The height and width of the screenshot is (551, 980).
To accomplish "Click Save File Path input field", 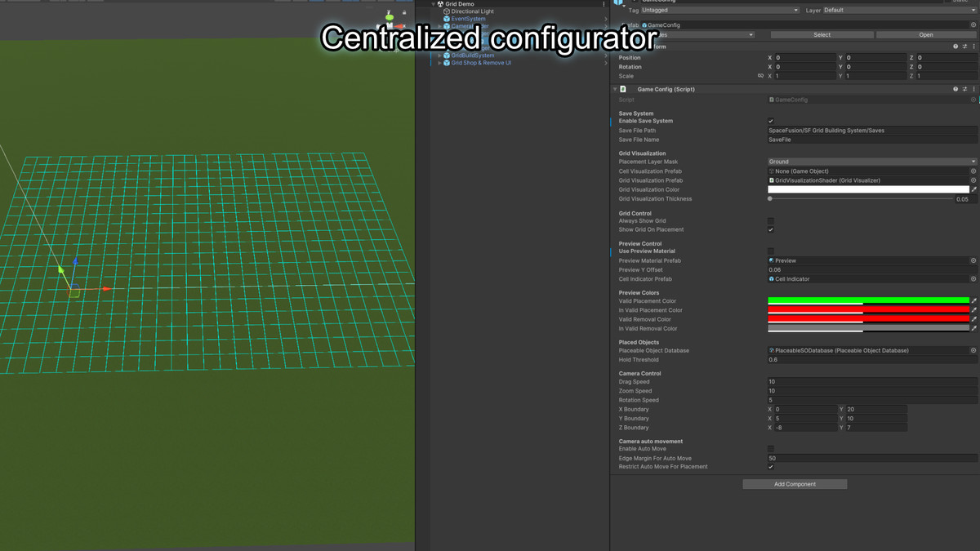I will tap(872, 131).
